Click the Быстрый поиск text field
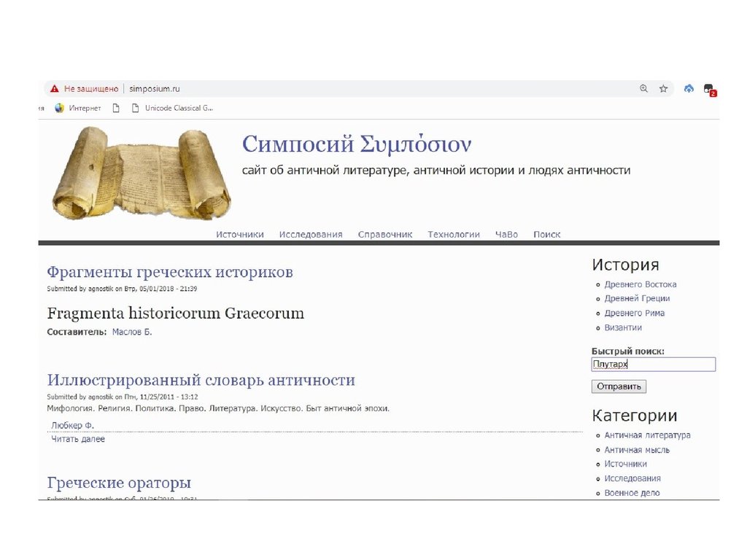Screen dimensions: 747x560 click(x=653, y=365)
